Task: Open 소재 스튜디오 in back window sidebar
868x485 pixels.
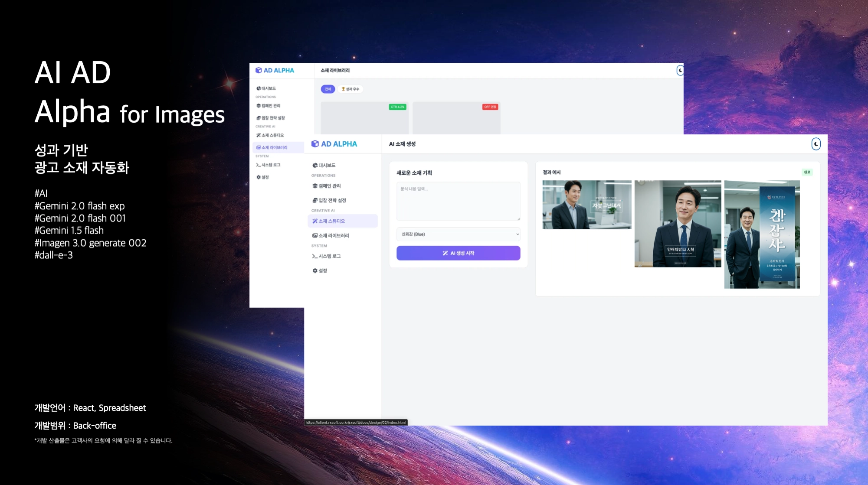Action: click(272, 135)
